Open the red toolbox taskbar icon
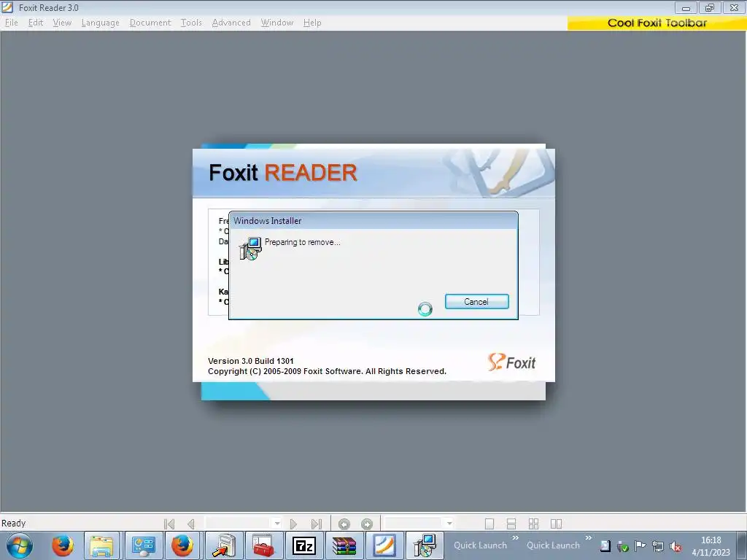The image size is (747, 560). (263, 545)
